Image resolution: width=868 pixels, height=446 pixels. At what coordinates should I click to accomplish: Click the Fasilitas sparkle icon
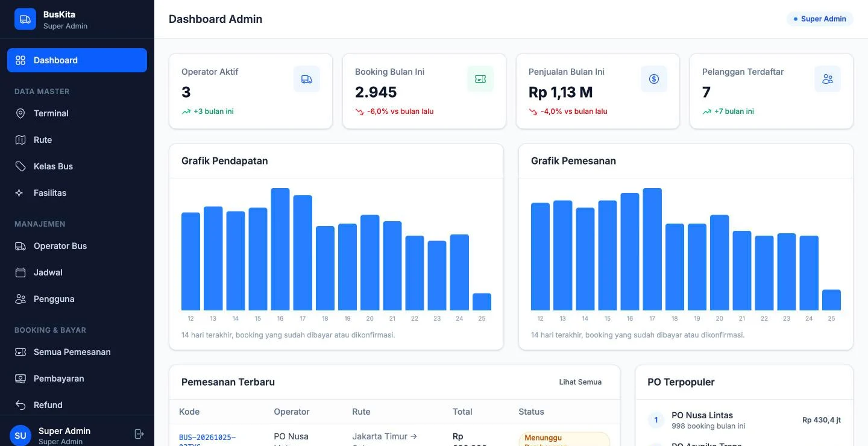(x=20, y=193)
